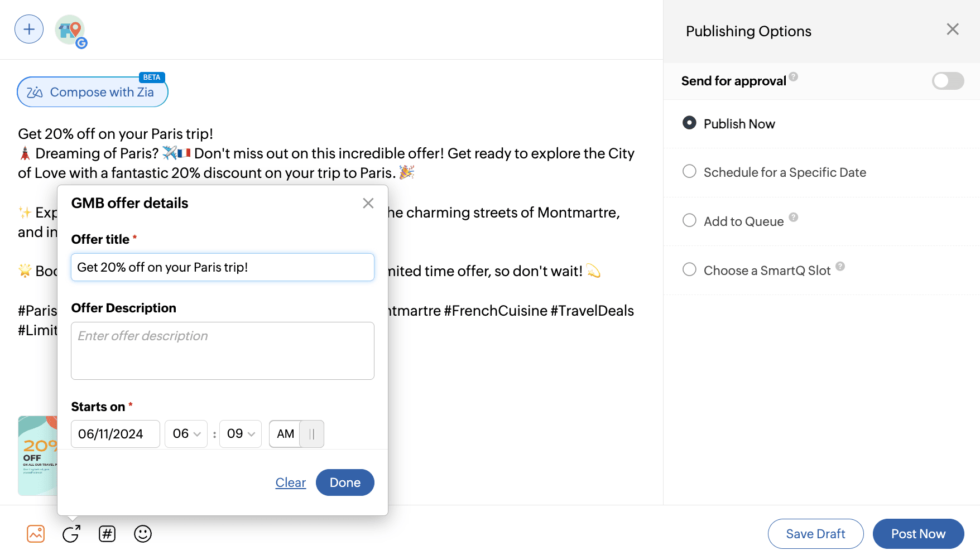
Task: Close the GMB offer details popup
Action: (x=368, y=203)
